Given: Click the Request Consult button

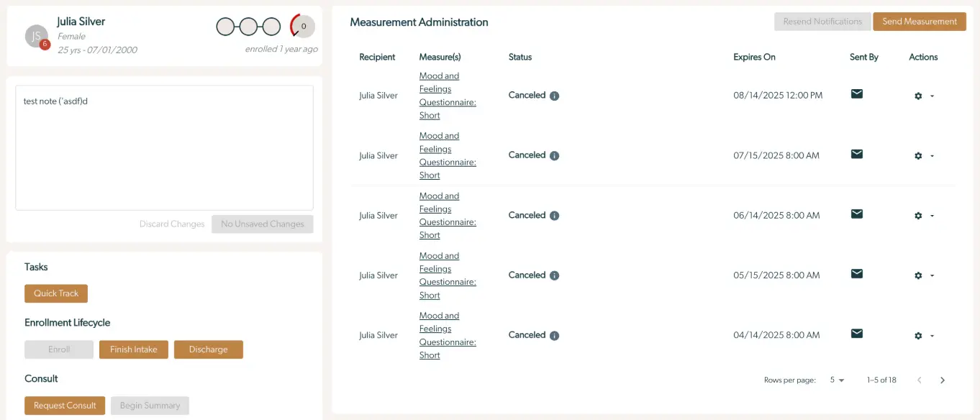Looking at the screenshot, I should click(64, 405).
